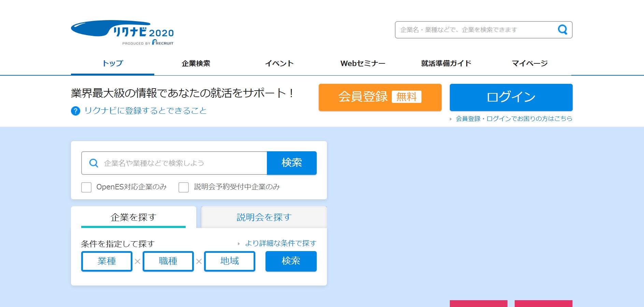
Task: Open the 業種 selector
Action: 107,261
